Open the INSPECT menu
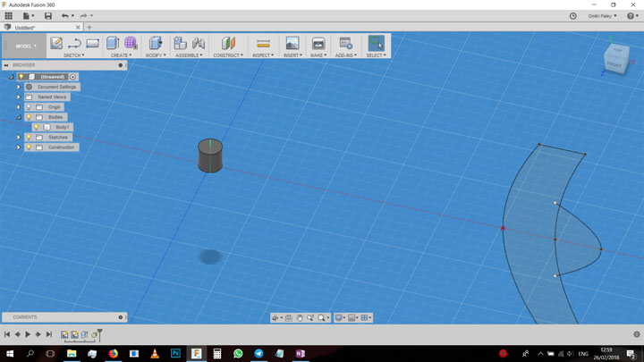The image size is (644, 362). [263, 55]
